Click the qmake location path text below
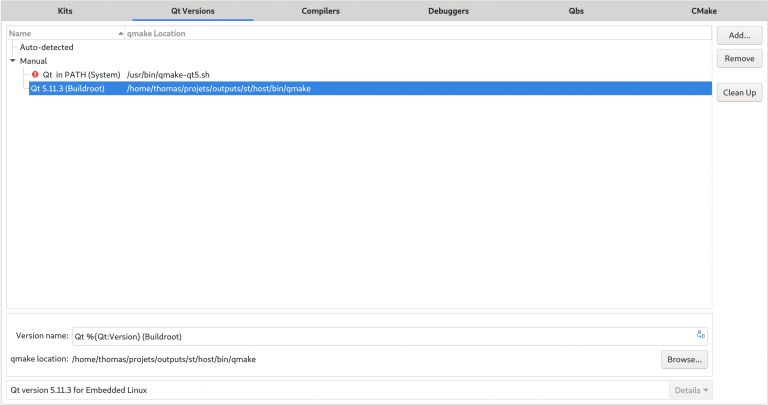The height and width of the screenshot is (405, 768). (x=164, y=359)
